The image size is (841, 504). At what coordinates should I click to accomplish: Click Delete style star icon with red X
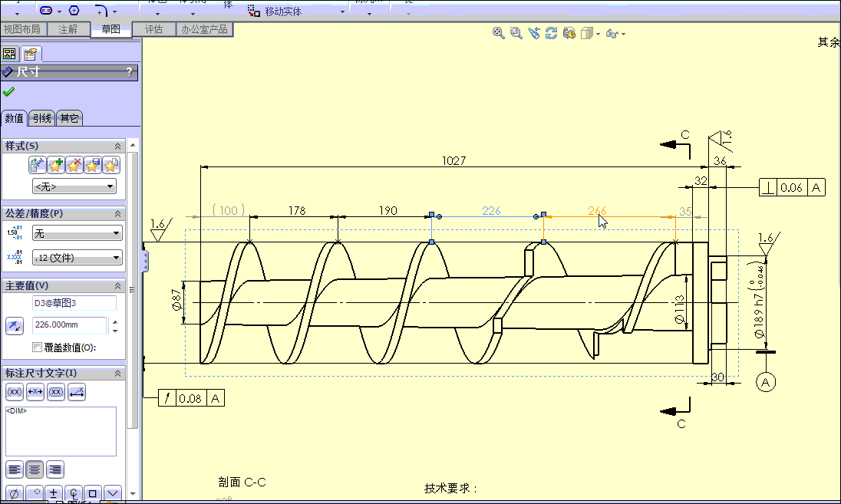74,165
